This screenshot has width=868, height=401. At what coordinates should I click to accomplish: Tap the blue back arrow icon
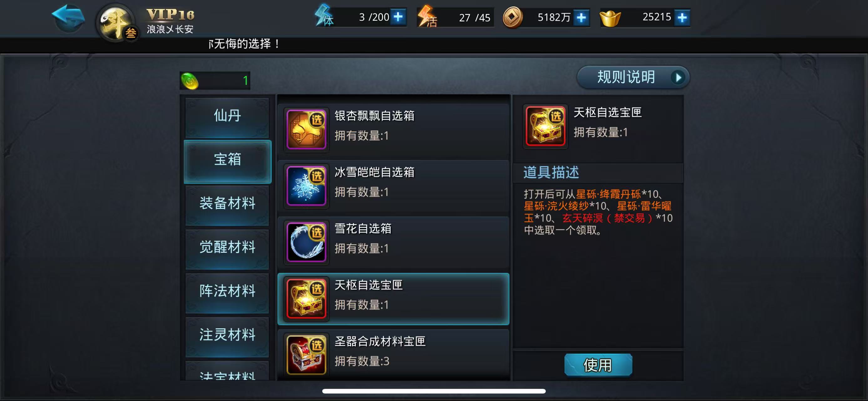tap(68, 18)
